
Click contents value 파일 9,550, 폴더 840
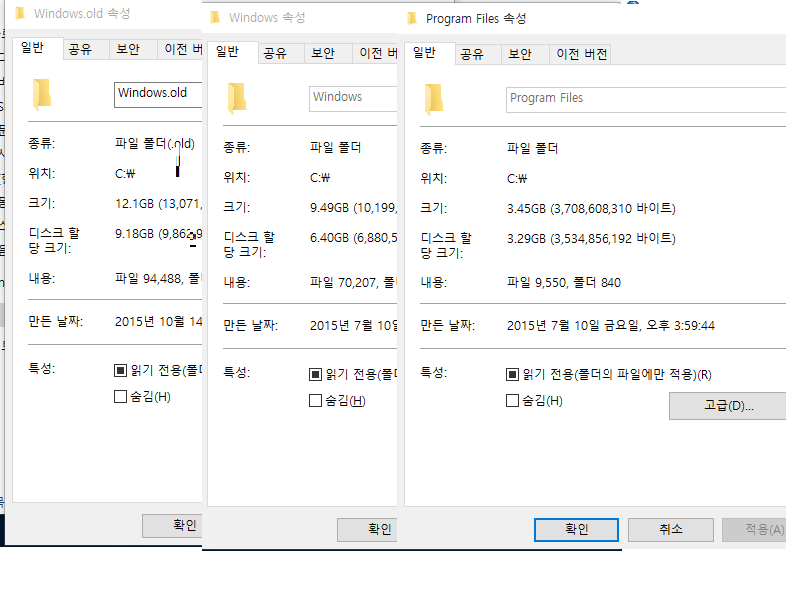(564, 283)
